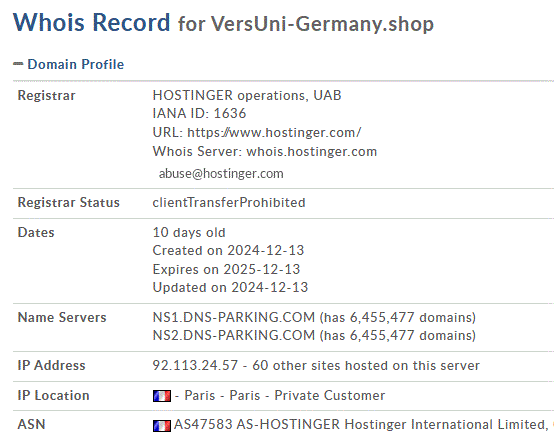555x441 pixels.
Task: Click the French flag in IP Location row
Action: [162, 396]
